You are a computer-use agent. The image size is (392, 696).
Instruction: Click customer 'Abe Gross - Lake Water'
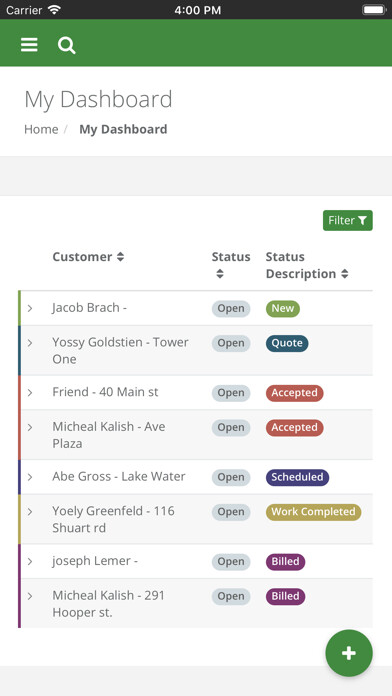(x=119, y=476)
